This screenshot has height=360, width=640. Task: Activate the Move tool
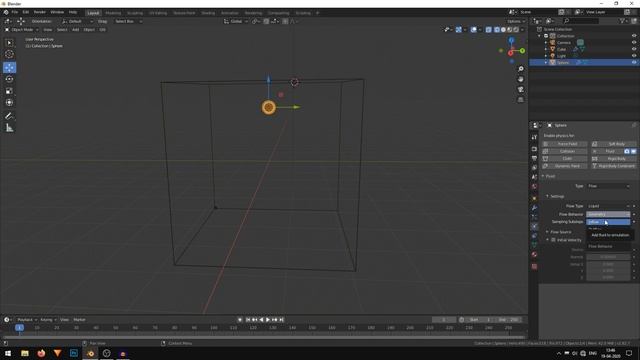tap(9, 67)
